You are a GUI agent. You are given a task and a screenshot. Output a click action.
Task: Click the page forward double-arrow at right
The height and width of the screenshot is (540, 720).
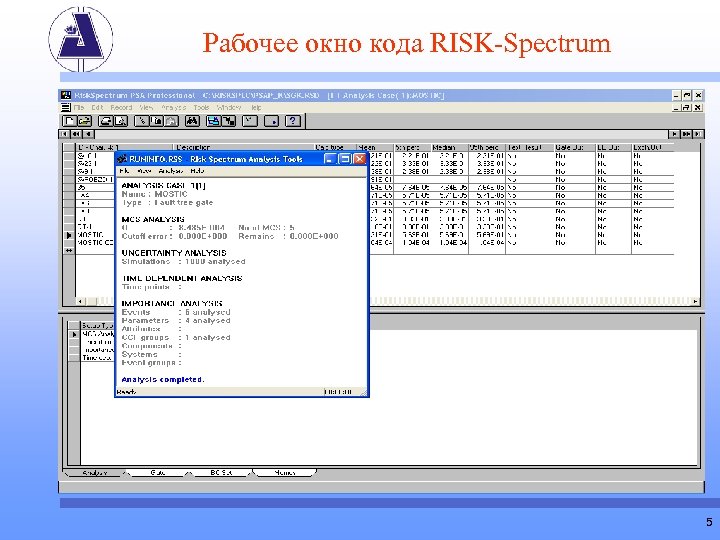686,134
